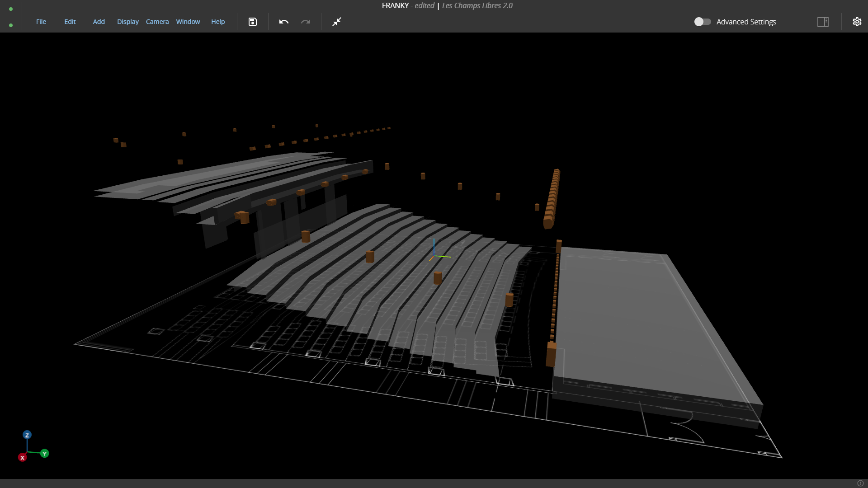Click the warning icon in status bar

click(860, 483)
